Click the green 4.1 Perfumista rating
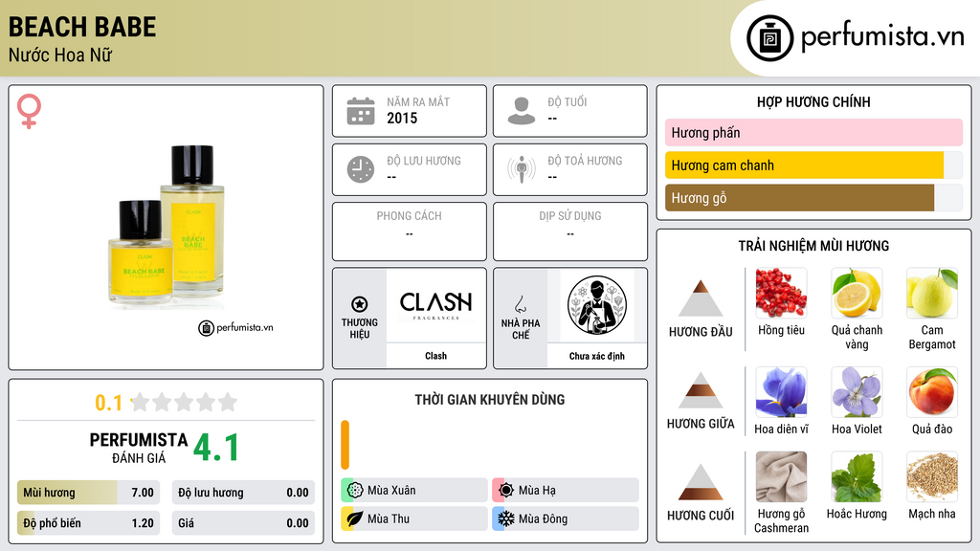 pos(216,448)
